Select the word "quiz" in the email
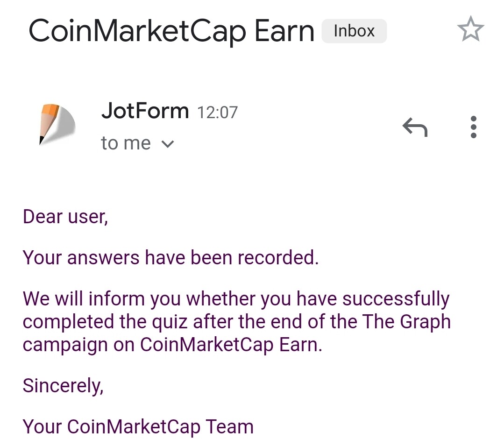The width and height of the screenshot is (504, 439). 170,322
